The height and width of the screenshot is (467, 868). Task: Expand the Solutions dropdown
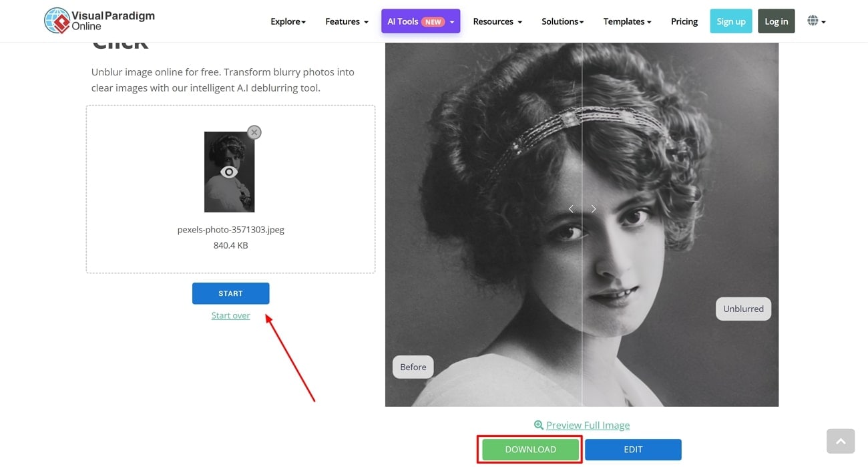pyautogui.click(x=562, y=21)
